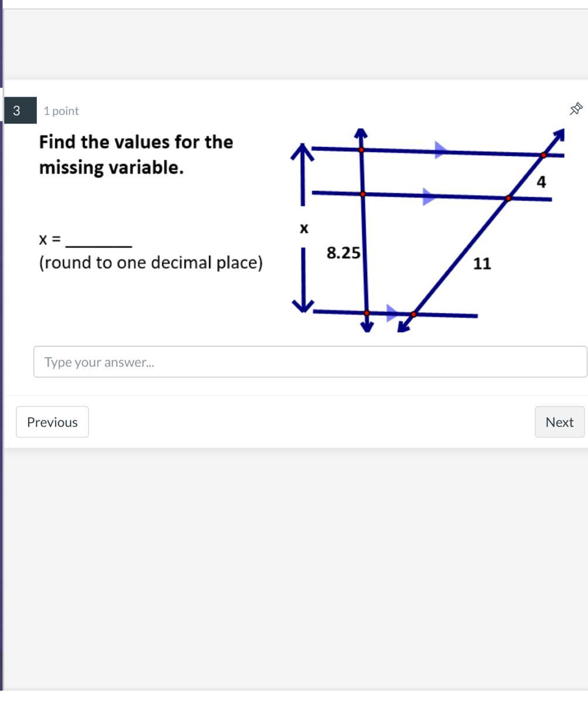
Task: Click the middle parallel-line arrow marker
Action: [429, 197]
